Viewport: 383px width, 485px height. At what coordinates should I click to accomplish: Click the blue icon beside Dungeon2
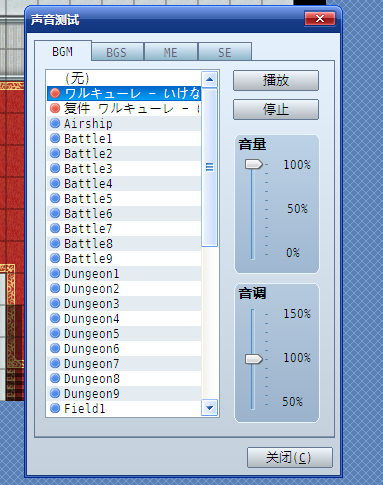(55, 288)
